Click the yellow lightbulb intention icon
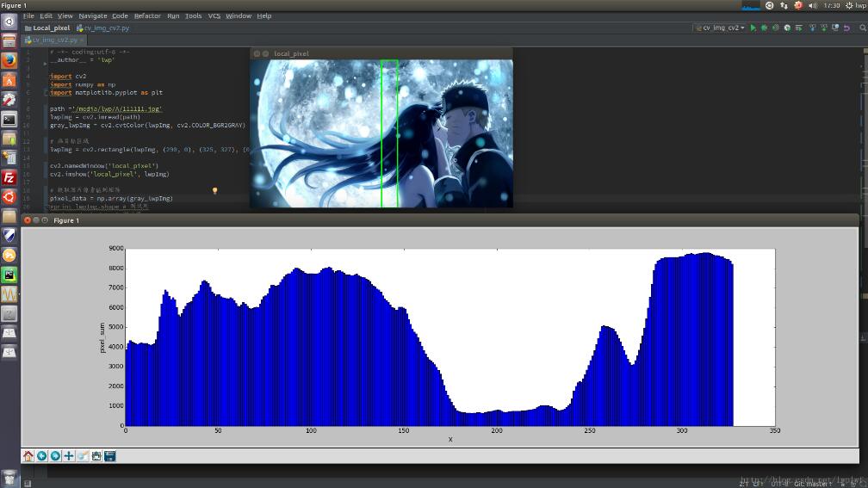 (214, 191)
